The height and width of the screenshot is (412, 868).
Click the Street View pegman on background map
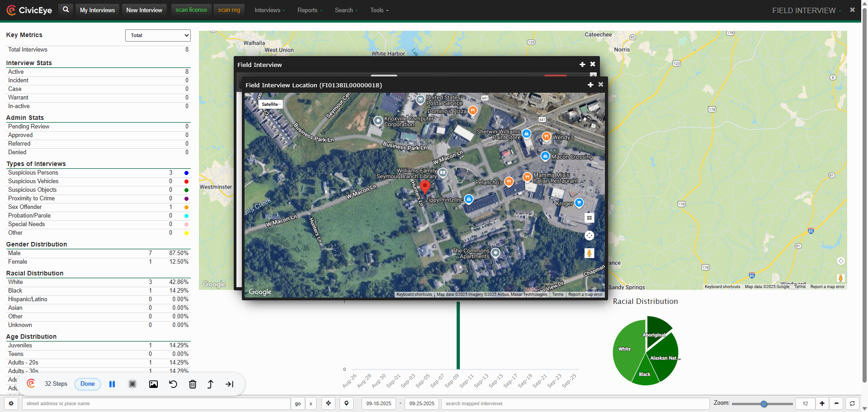point(840,278)
